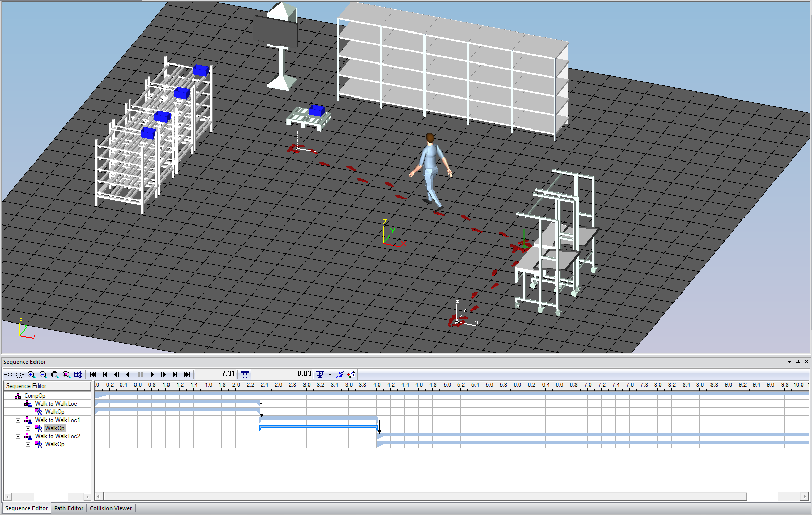Viewport: 812px width, 515px height.
Task: Close the Sequence Editor panel
Action: click(806, 362)
